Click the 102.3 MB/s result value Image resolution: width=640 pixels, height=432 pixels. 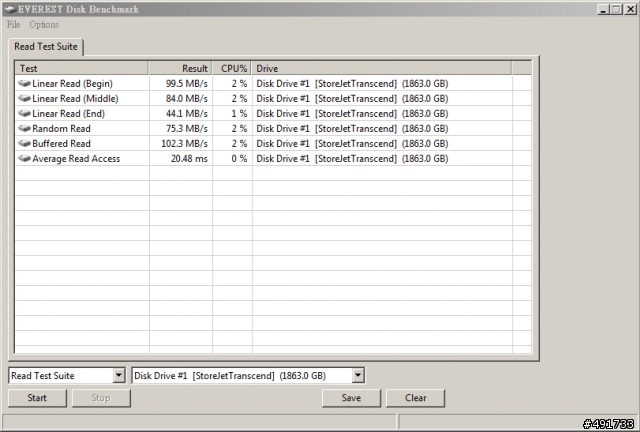click(x=184, y=144)
